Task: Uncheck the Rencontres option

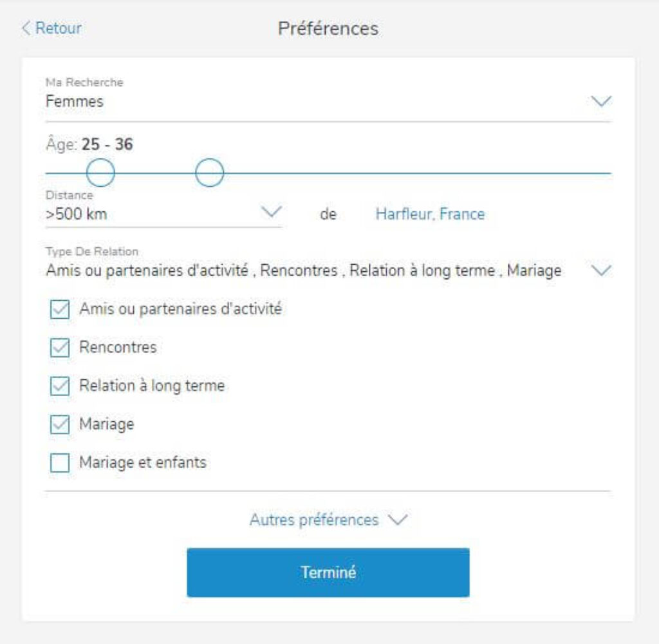Action: click(61, 346)
